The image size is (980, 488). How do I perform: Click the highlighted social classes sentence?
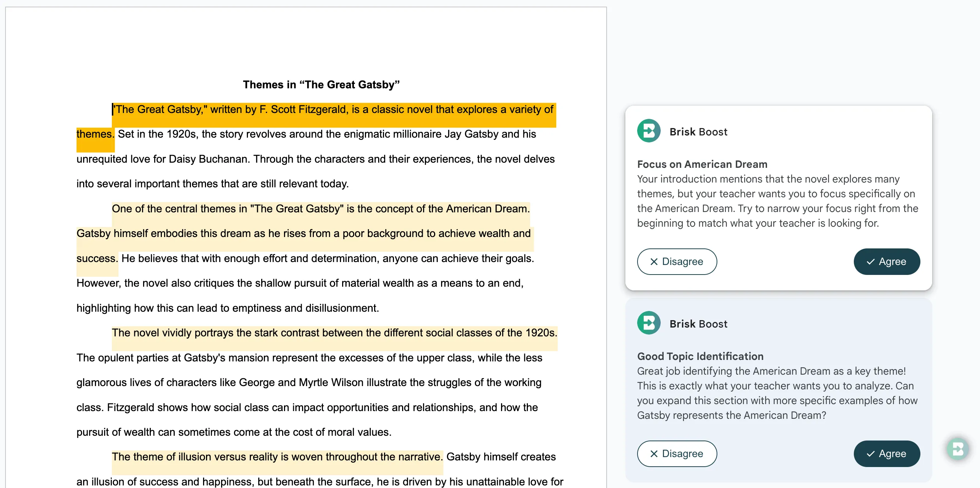334,333
